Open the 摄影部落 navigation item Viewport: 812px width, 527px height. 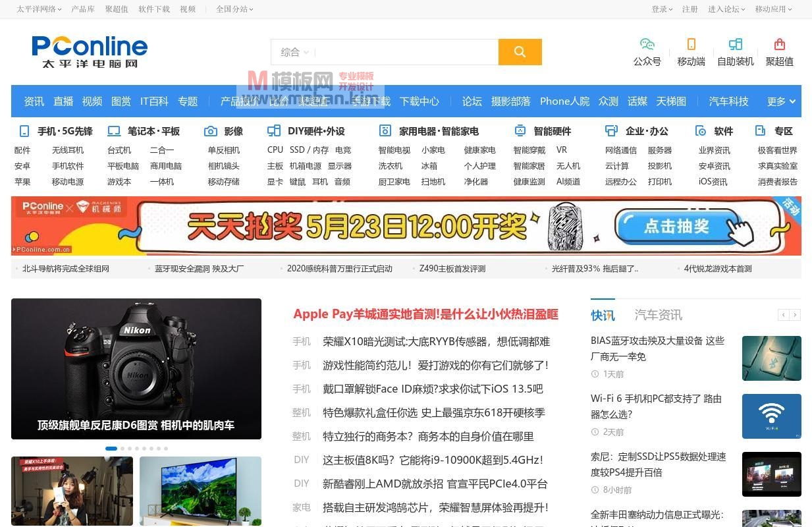pos(511,101)
